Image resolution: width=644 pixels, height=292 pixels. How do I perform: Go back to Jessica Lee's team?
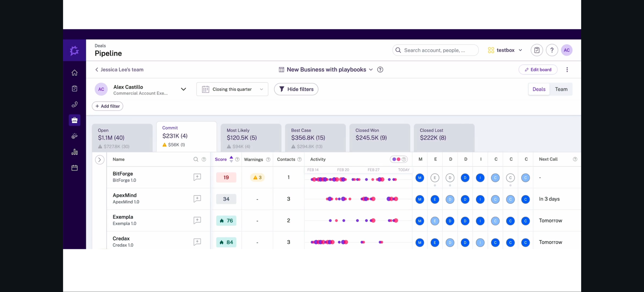(119, 70)
